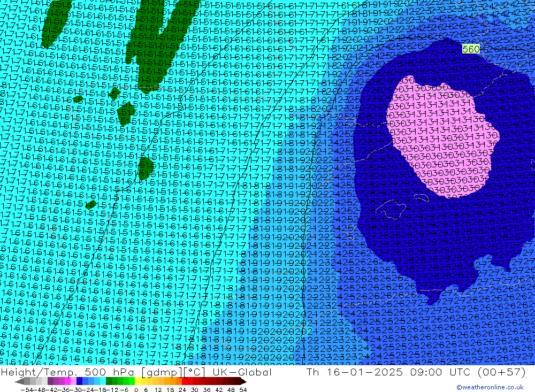Open the weatheronline.co.uk copyright link

click(x=490, y=387)
